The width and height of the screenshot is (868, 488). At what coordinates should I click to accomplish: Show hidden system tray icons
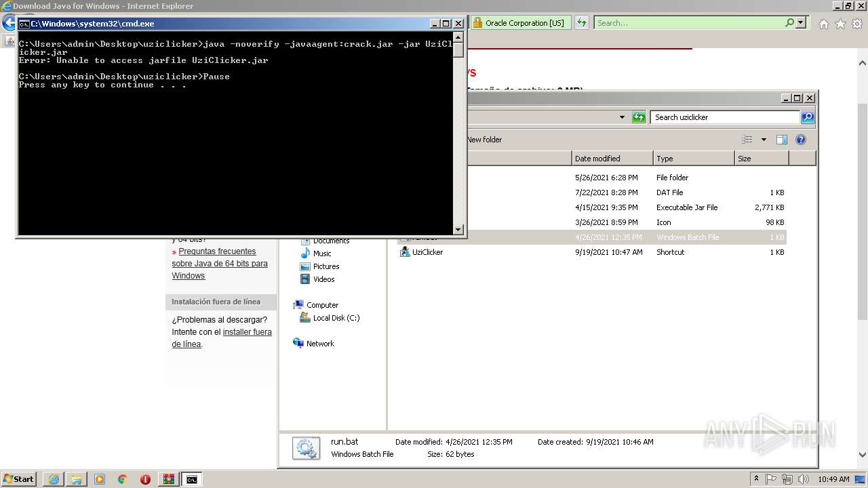click(756, 479)
